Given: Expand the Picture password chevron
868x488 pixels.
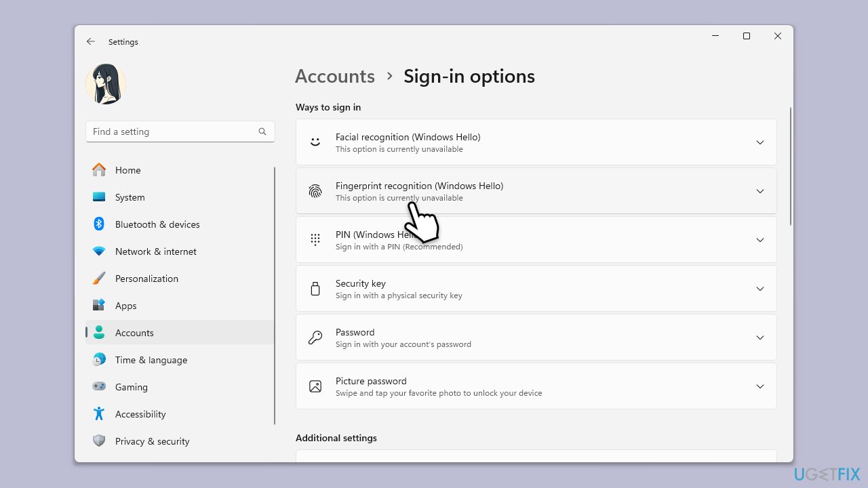Looking at the screenshot, I should pyautogui.click(x=759, y=386).
